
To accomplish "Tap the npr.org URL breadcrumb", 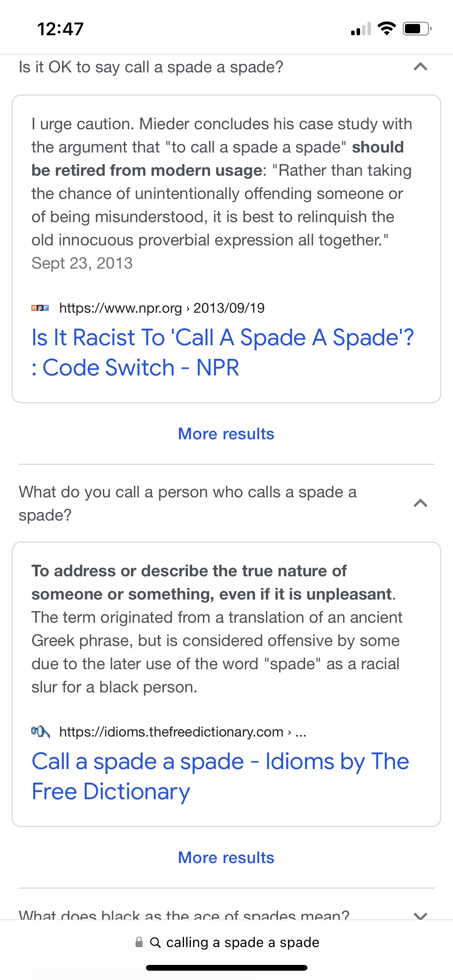I will (162, 308).
